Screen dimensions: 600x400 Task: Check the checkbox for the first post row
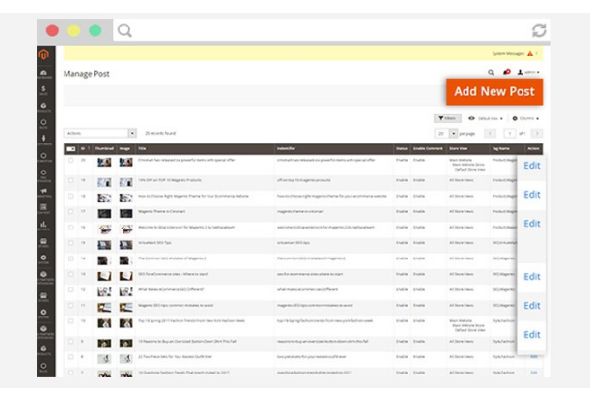point(69,159)
